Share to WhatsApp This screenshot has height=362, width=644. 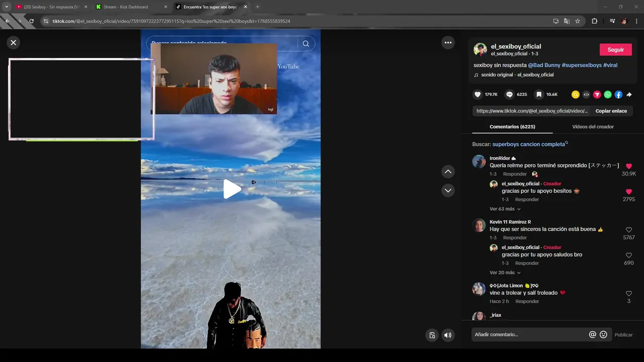[x=608, y=95]
